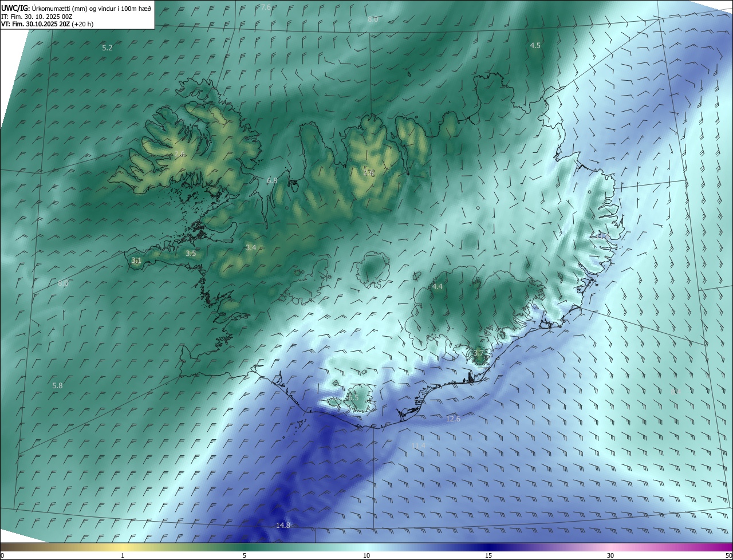
Task: Click the title 'Úrkomumætti (mm) og vindur í 100m hæð'
Action: [x=90, y=9]
